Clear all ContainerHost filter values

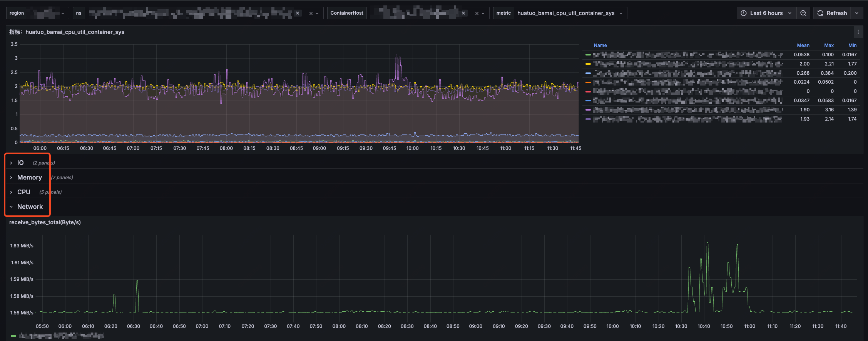point(477,13)
